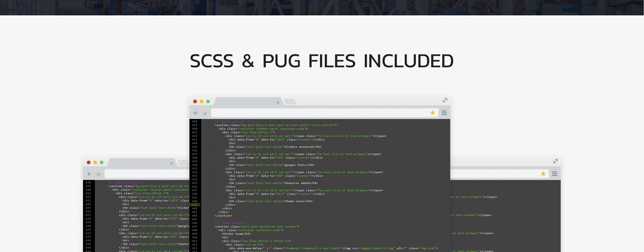This screenshot has width=644, height=252.
Task: Click line number 418 in left editor
Action: [x=88, y=182]
